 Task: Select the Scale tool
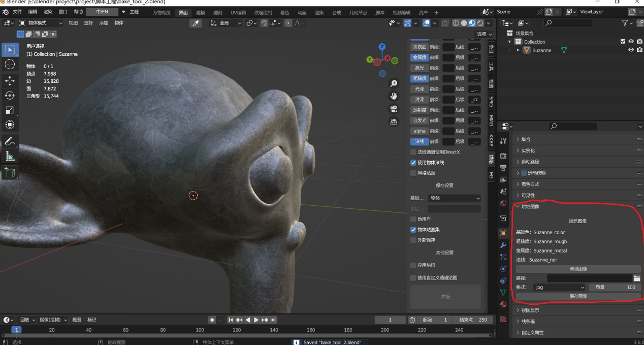[10, 110]
